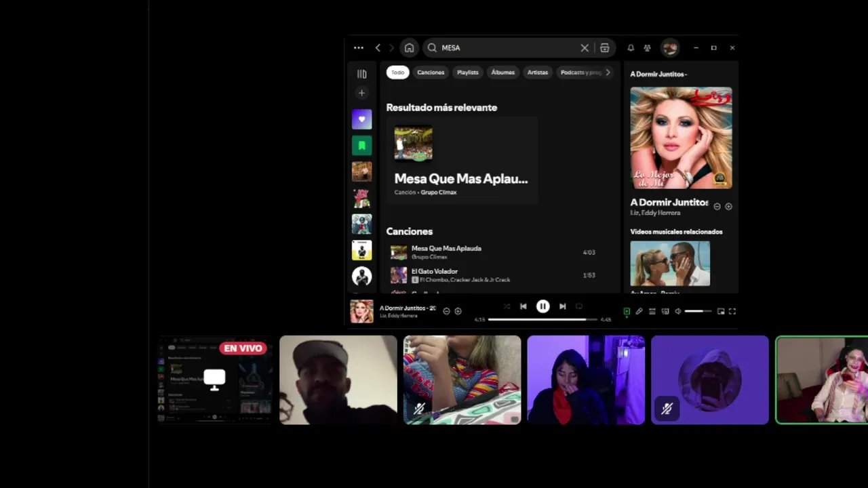Click duration 4:03 of first song
The image size is (868, 488).
tap(589, 252)
